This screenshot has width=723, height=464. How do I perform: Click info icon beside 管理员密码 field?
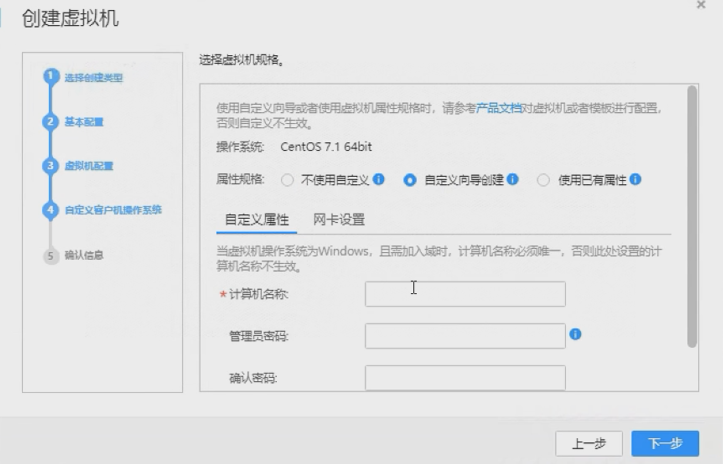pos(575,334)
